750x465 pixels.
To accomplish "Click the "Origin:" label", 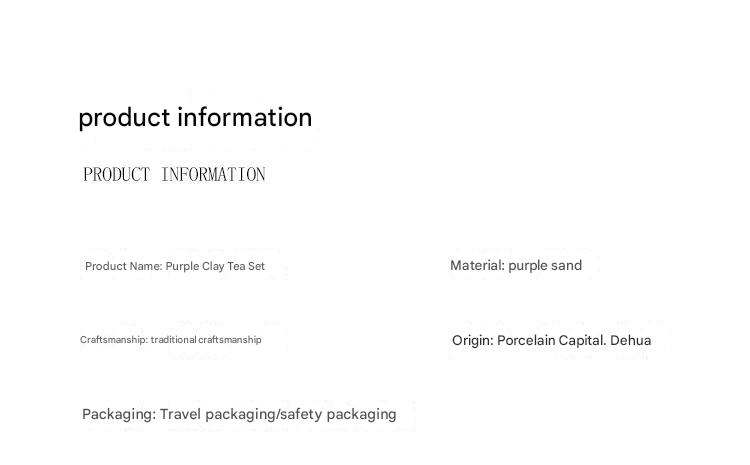I will point(472,340).
